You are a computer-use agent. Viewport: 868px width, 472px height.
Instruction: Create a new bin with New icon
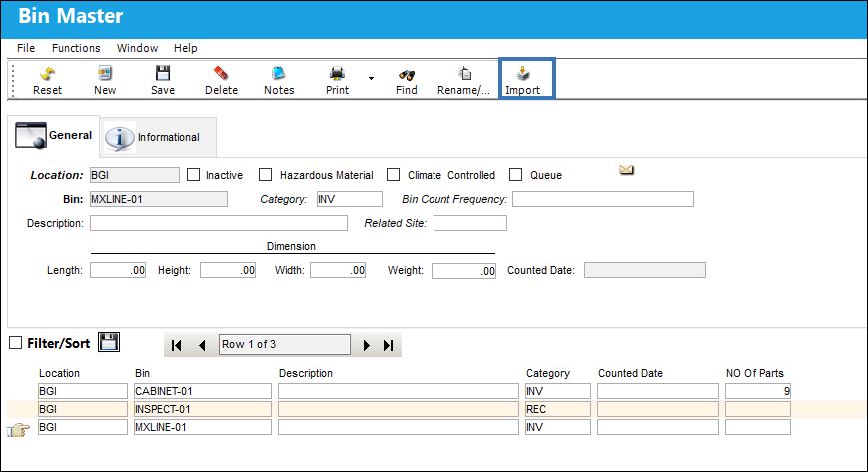[x=105, y=73]
